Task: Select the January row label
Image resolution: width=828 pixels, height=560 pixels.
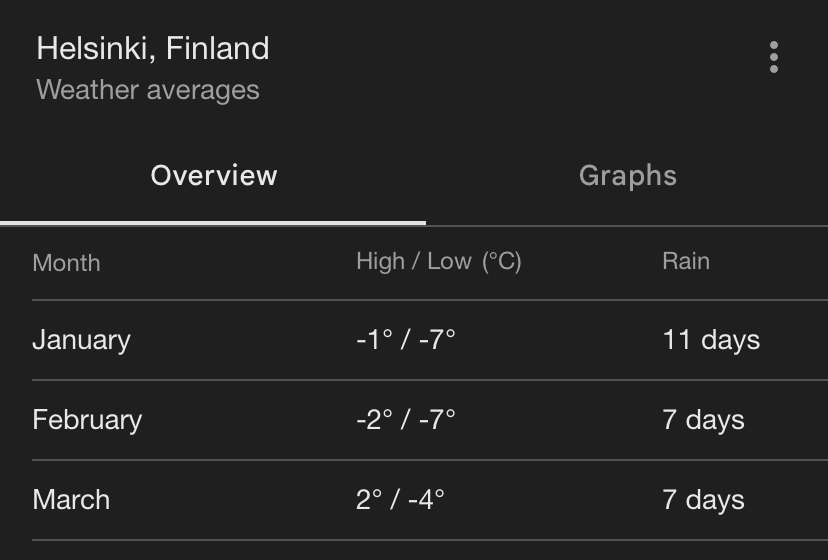Action: pos(81,340)
